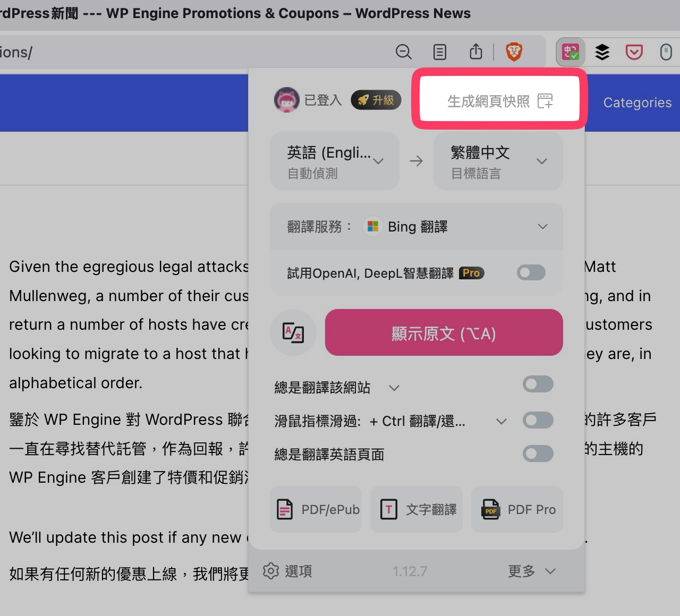The width and height of the screenshot is (680, 616).
Task: Click 生成網頁快照 snapshot button
Action: [x=499, y=101]
